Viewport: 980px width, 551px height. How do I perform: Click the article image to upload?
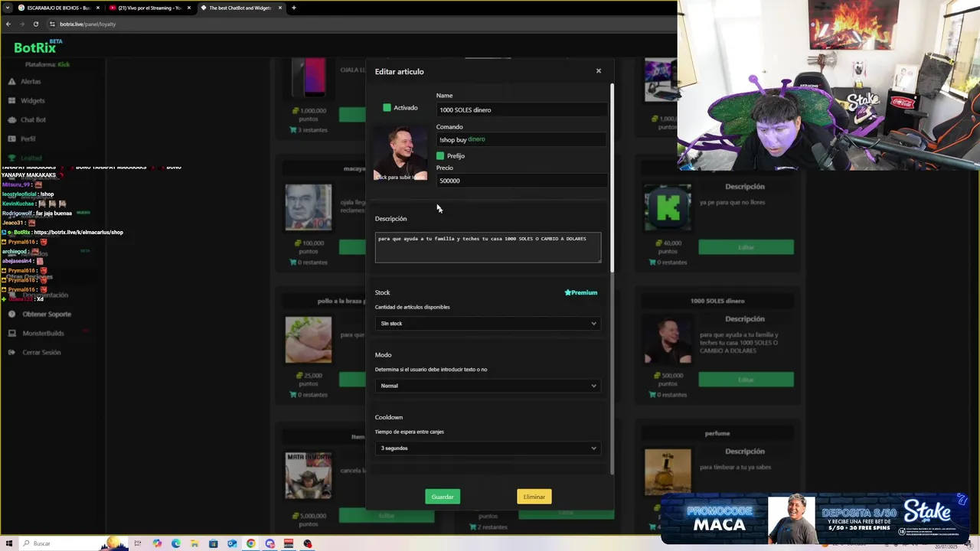[x=400, y=153]
